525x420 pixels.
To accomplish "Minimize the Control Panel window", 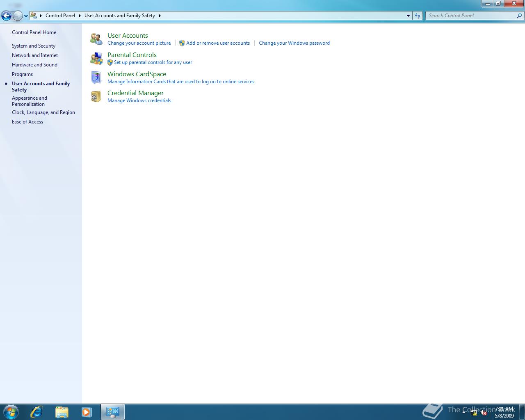I will (487, 3).
